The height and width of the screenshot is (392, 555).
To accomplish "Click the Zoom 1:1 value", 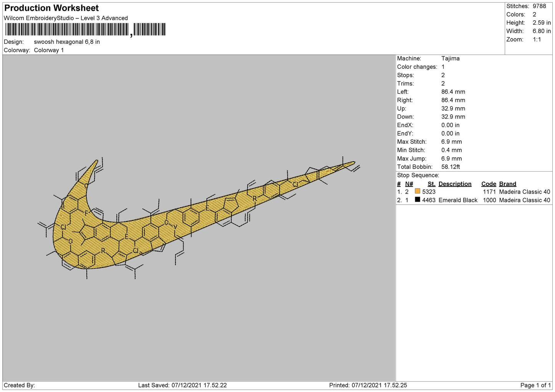I will click(537, 40).
